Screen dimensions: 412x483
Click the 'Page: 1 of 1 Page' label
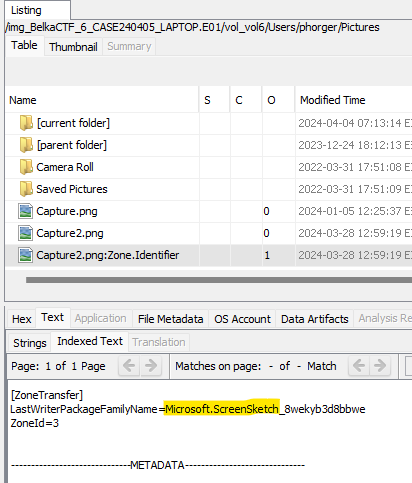(58, 366)
